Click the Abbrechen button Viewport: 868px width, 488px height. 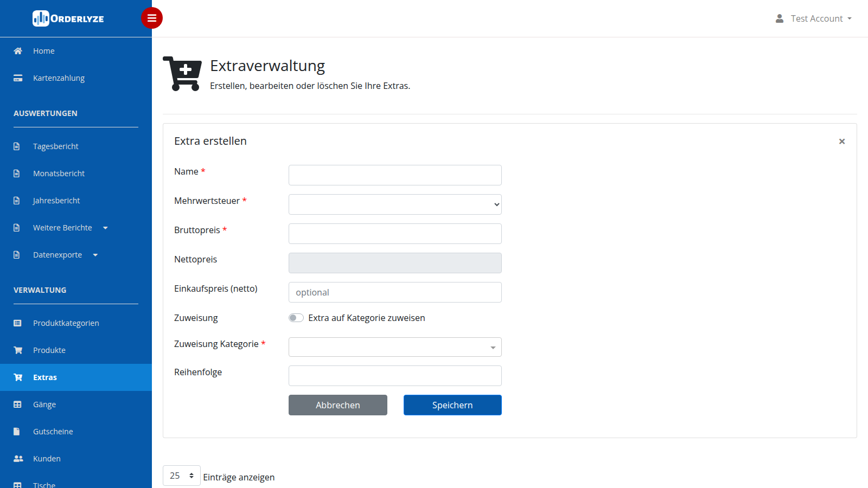(x=338, y=405)
